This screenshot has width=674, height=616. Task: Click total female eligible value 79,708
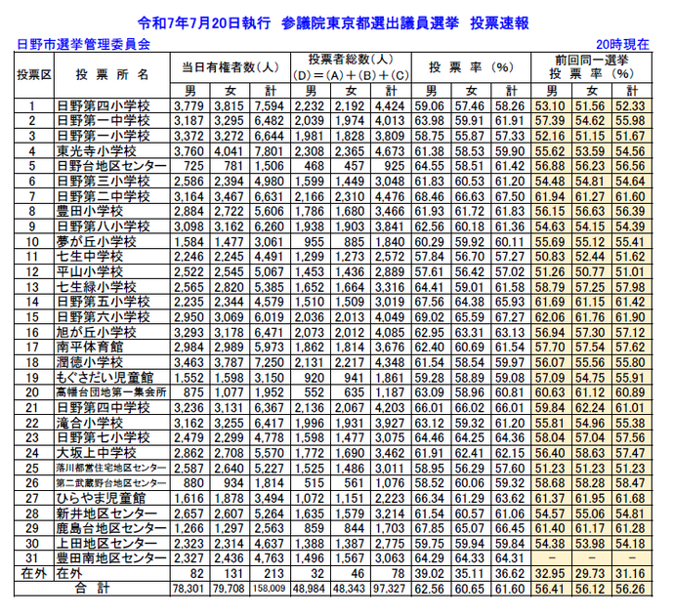click(229, 589)
